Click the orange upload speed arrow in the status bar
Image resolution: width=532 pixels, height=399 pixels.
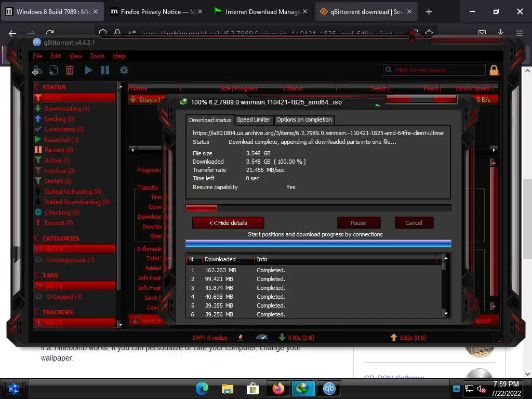click(394, 337)
